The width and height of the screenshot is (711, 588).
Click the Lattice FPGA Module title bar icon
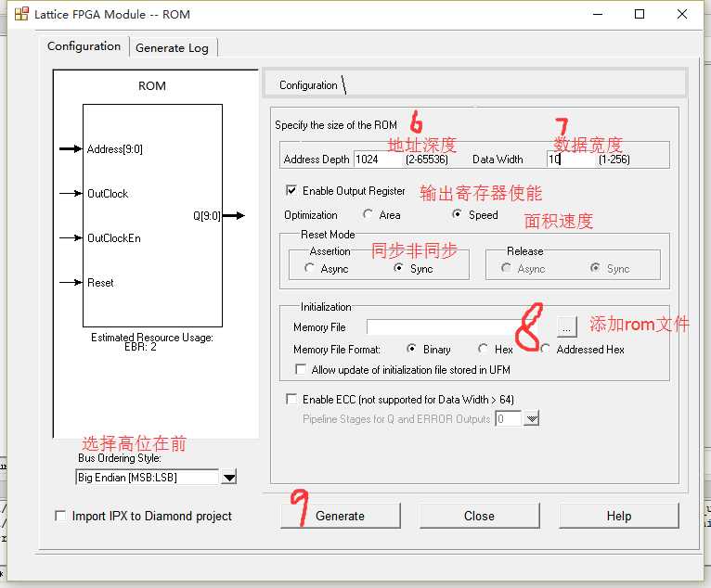coord(21,14)
